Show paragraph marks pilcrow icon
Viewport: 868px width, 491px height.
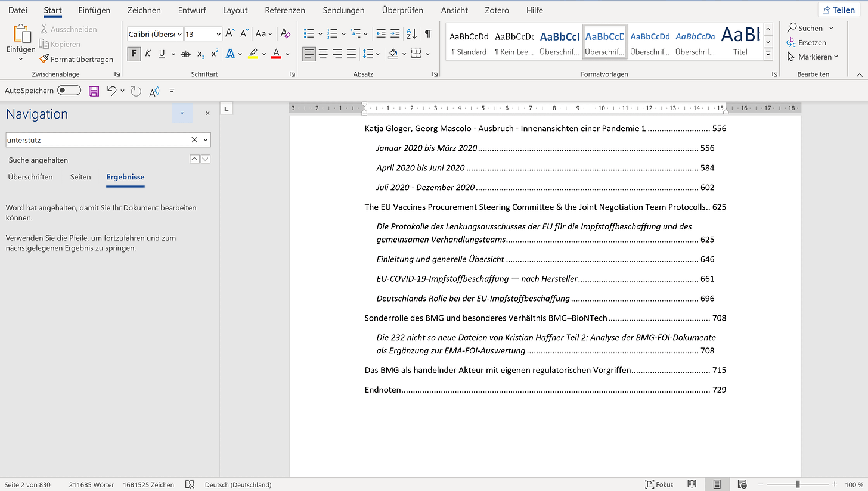(x=428, y=33)
